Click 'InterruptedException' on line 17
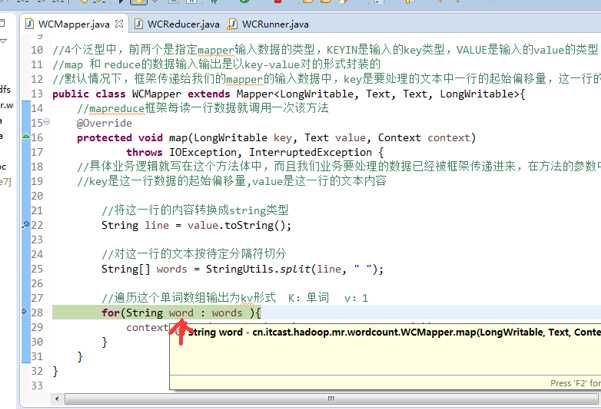 [x=310, y=152]
